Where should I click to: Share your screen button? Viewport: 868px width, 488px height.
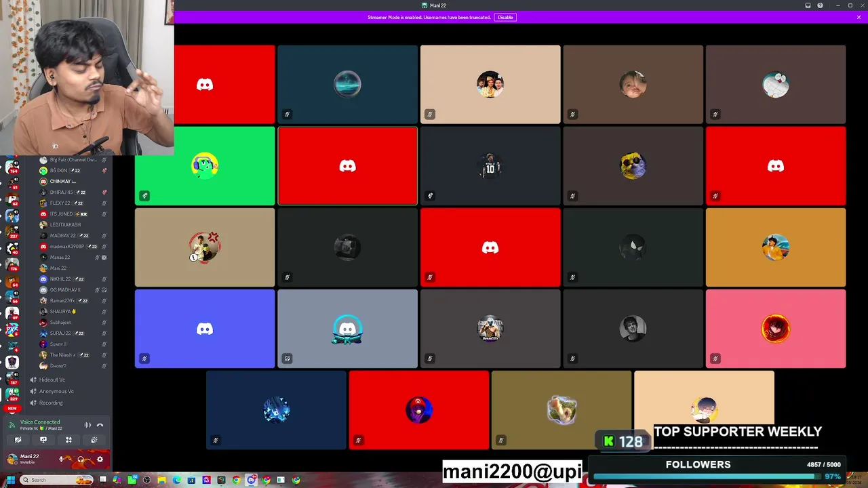[x=43, y=440]
